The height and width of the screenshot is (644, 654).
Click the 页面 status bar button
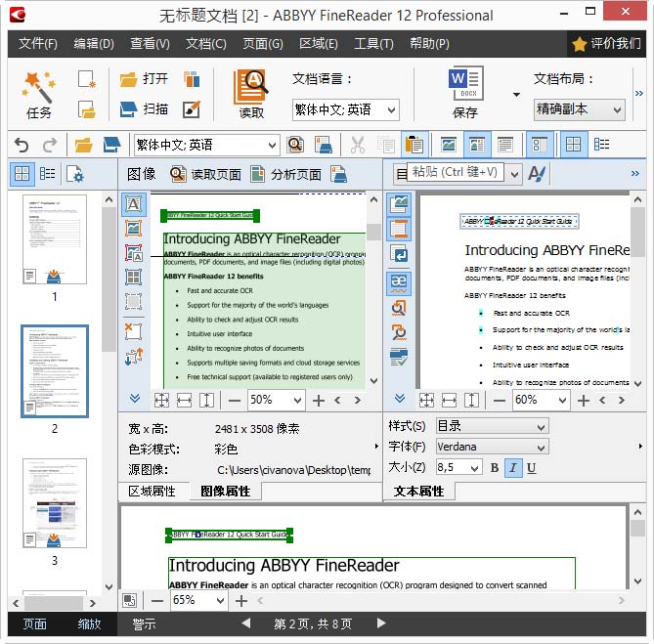[34, 624]
